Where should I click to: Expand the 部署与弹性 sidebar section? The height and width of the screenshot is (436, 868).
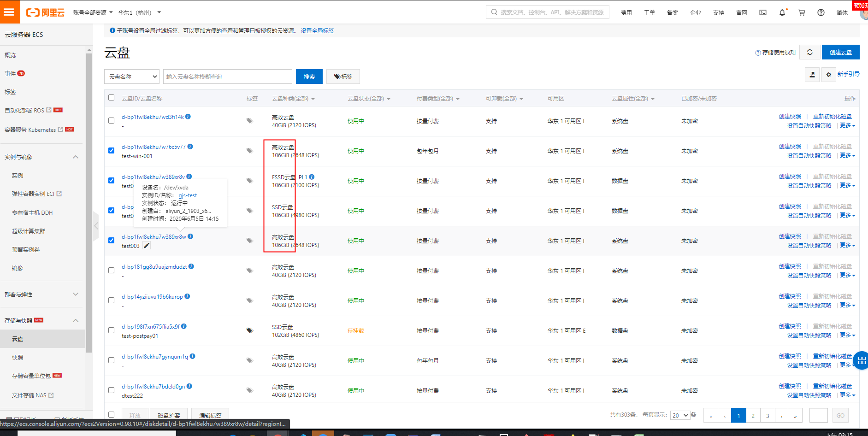point(76,294)
